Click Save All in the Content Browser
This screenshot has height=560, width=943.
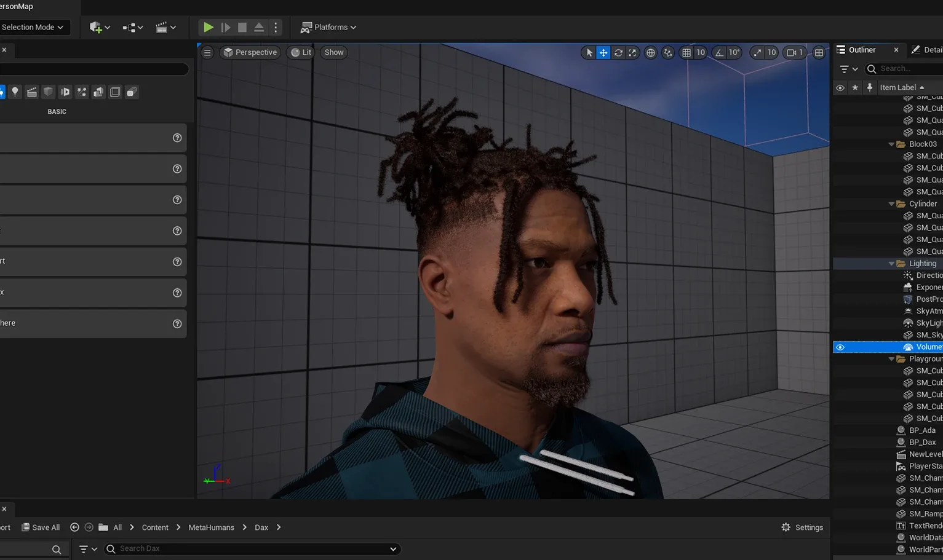click(x=41, y=527)
